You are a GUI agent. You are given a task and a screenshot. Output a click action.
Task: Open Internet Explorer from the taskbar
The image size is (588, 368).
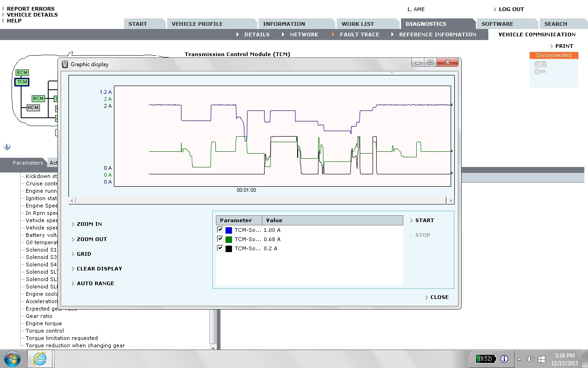click(x=40, y=359)
